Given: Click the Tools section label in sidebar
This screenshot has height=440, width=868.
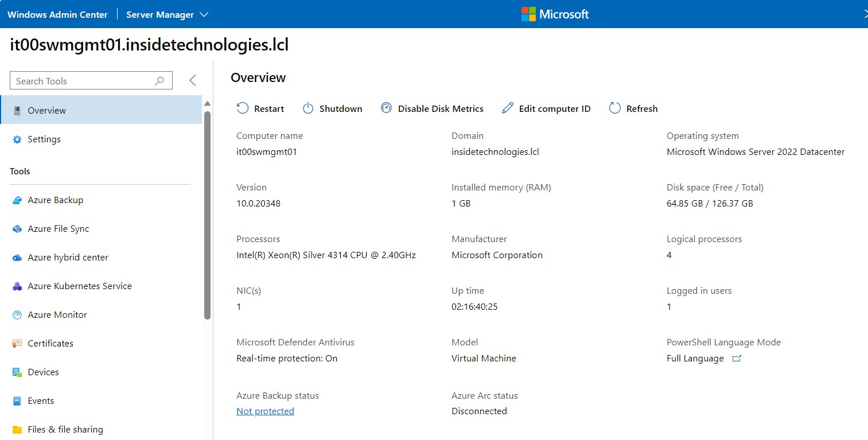Looking at the screenshot, I should (x=20, y=172).
